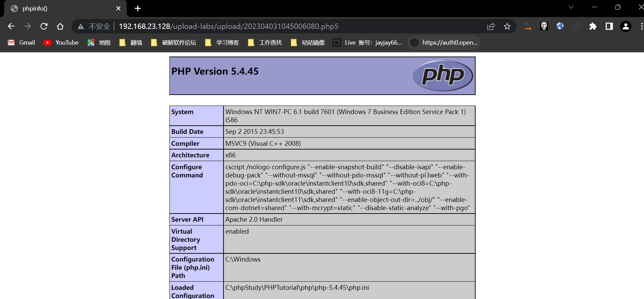
Task: Click the not secure warning indicator
Action: 94,26
